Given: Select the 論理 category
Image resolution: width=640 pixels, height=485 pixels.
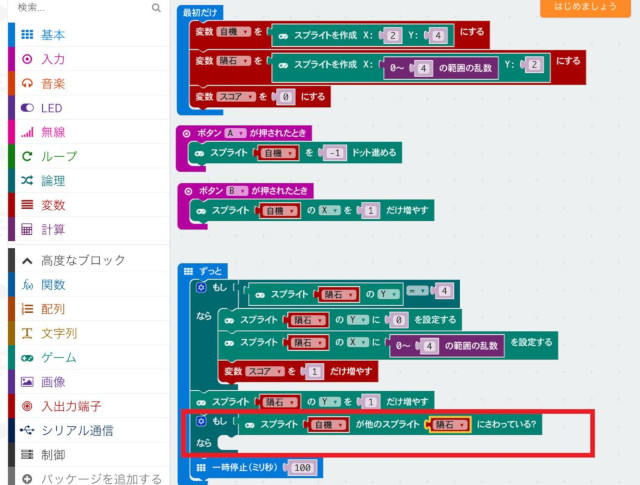Looking at the screenshot, I should pyautogui.click(x=53, y=181).
